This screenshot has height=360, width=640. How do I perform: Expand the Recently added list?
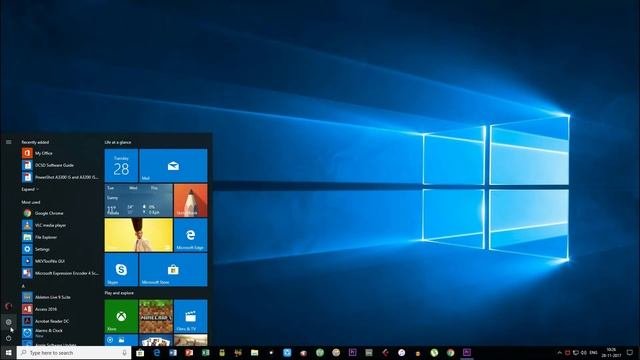coord(30,189)
